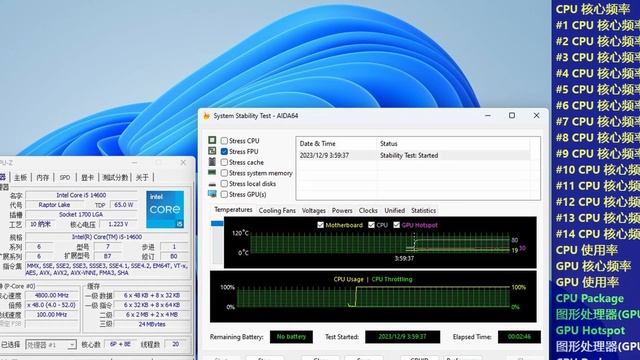
Task: Click the blue indicator left of temperature graph
Action: point(217,223)
